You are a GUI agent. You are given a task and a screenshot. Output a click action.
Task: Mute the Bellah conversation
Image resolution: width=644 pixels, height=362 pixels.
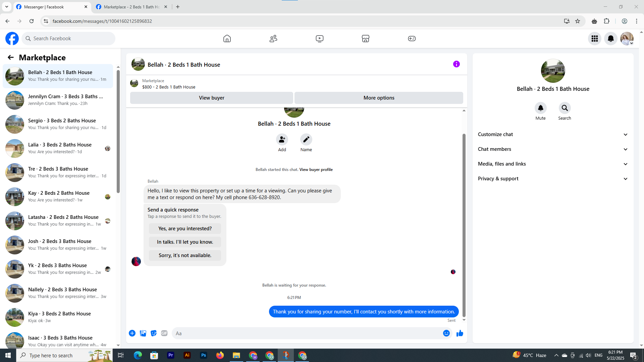540,108
